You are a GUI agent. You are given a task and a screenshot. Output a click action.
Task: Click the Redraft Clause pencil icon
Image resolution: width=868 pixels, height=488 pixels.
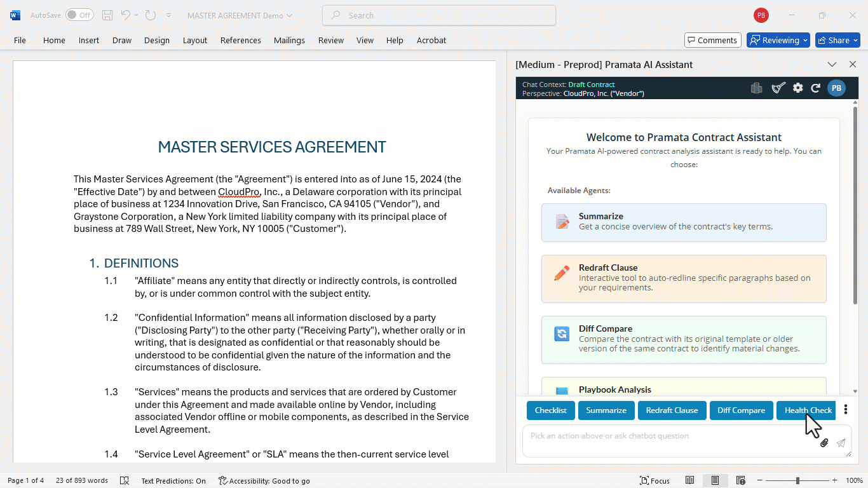(x=562, y=273)
